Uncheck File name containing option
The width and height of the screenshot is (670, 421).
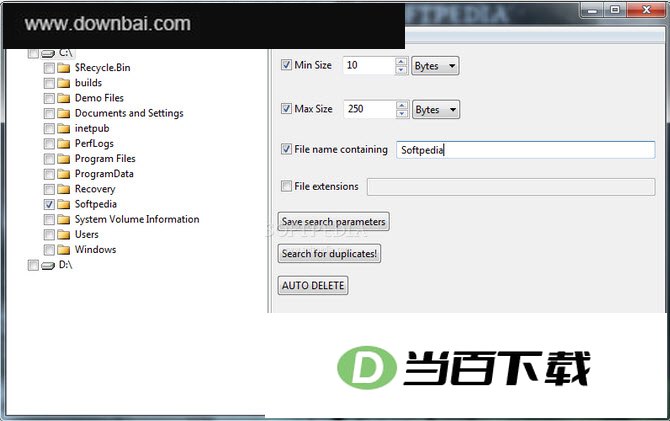tap(286, 149)
